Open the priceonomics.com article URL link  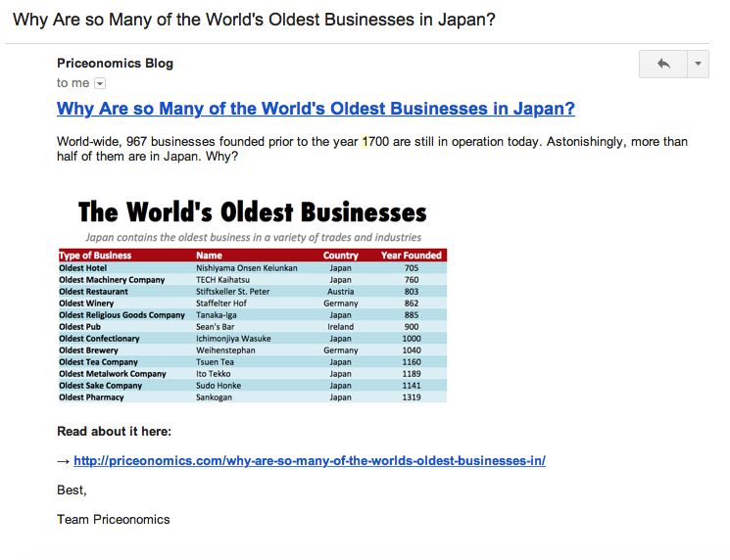(310, 460)
